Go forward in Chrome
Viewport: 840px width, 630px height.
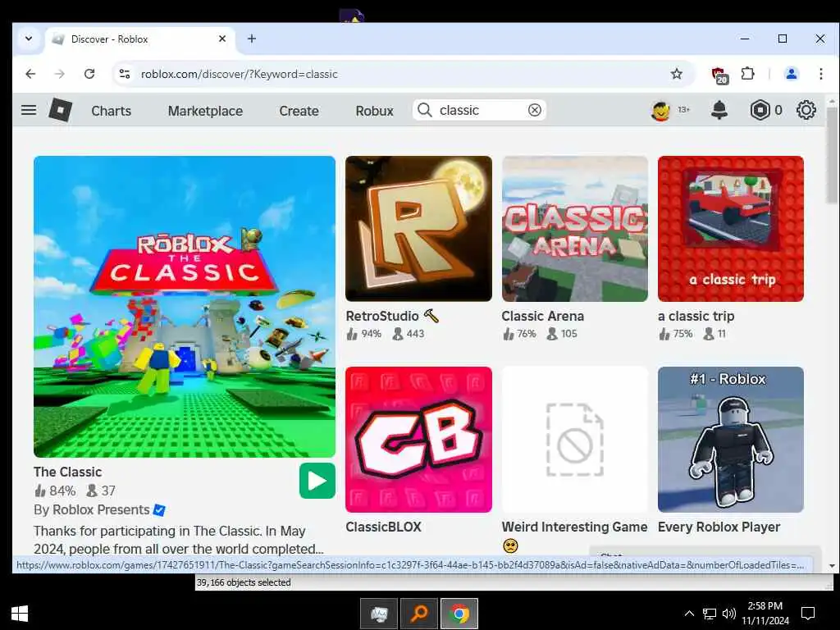click(x=59, y=74)
